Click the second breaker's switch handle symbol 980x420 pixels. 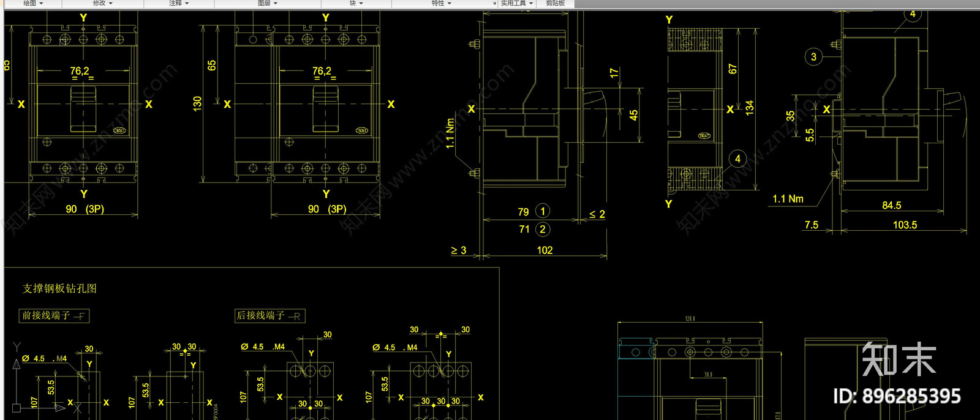pyautogui.click(x=326, y=109)
